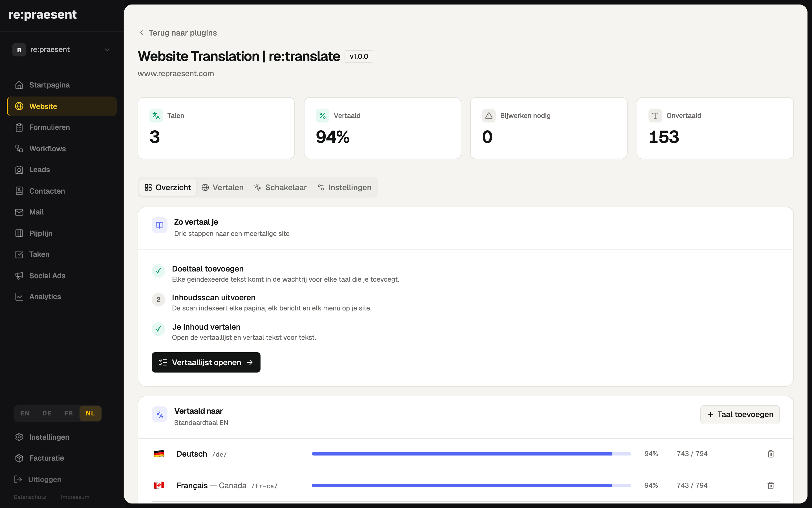Click the Onvertaald text icon
Screen dimensions: 812x508
(655, 116)
